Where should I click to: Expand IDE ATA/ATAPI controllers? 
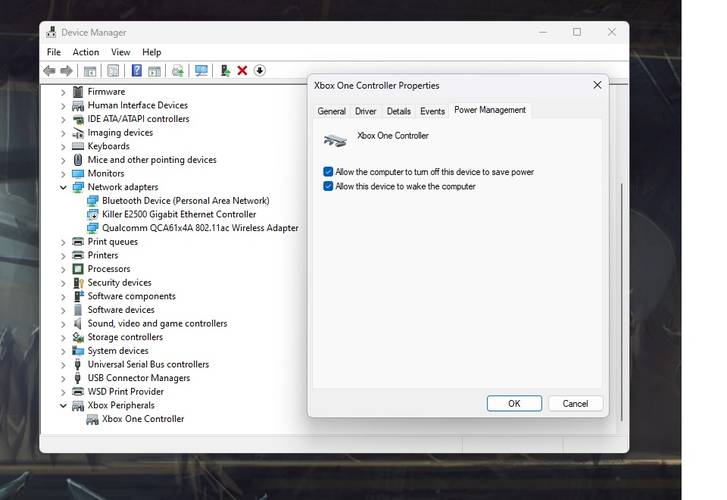click(x=63, y=119)
